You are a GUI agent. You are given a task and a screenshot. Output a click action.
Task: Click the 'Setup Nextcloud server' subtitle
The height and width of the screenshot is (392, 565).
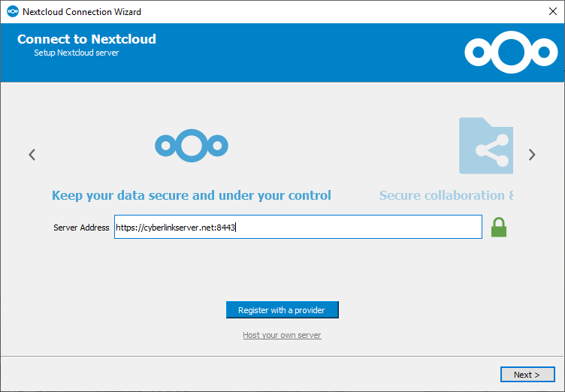pyautogui.click(x=77, y=53)
